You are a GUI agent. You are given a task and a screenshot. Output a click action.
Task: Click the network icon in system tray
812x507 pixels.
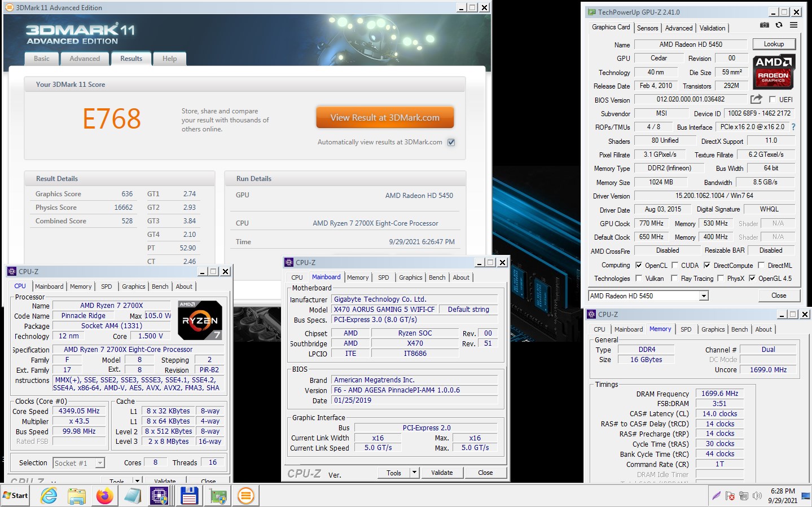744,496
